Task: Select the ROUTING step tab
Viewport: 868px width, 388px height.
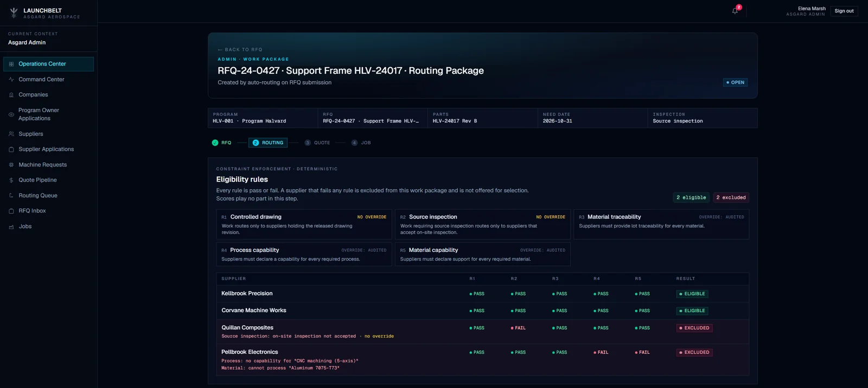Action: point(268,143)
